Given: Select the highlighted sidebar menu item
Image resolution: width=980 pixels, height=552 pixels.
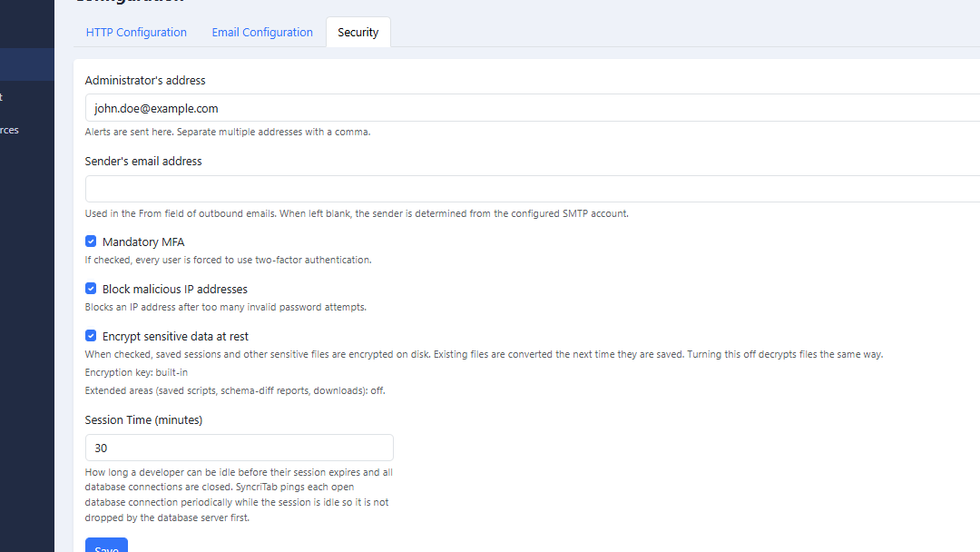Looking at the screenshot, I should 27,64.
